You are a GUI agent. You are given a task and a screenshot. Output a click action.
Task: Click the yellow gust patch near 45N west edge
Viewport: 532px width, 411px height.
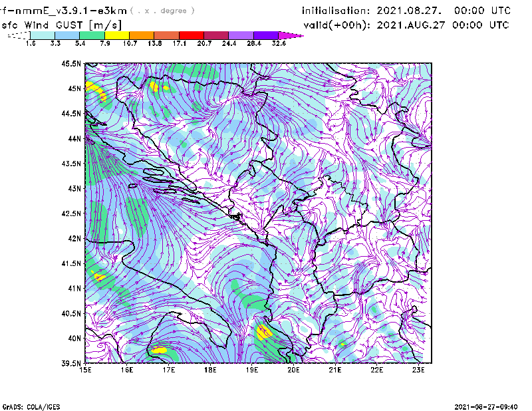coord(96,90)
